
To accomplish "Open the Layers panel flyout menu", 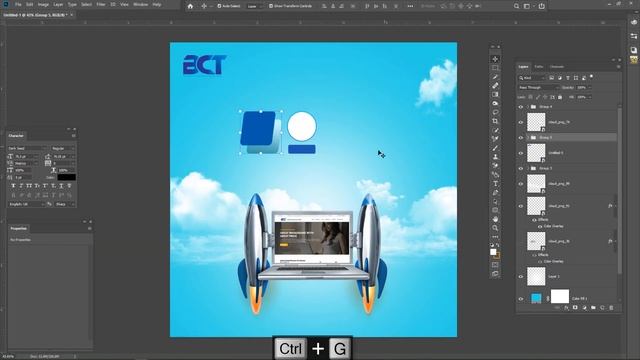I will tap(618, 67).
